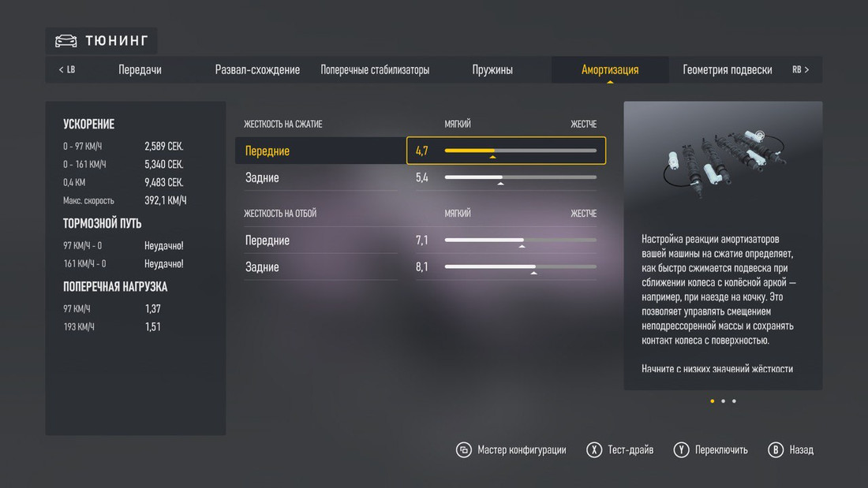Click the Назад label
868x488 pixels.
click(x=802, y=450)
